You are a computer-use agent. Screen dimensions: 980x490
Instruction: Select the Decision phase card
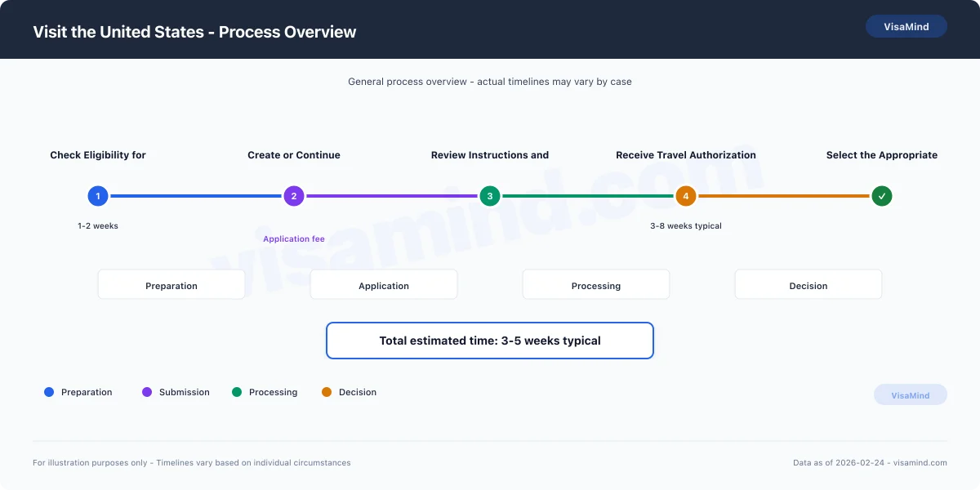point(808,284)
